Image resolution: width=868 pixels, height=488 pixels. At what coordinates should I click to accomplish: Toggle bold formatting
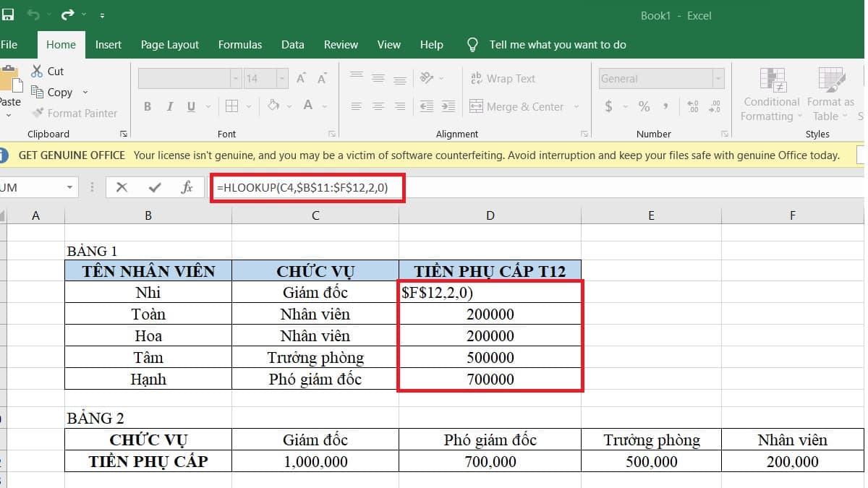click(x=148, y=106)
